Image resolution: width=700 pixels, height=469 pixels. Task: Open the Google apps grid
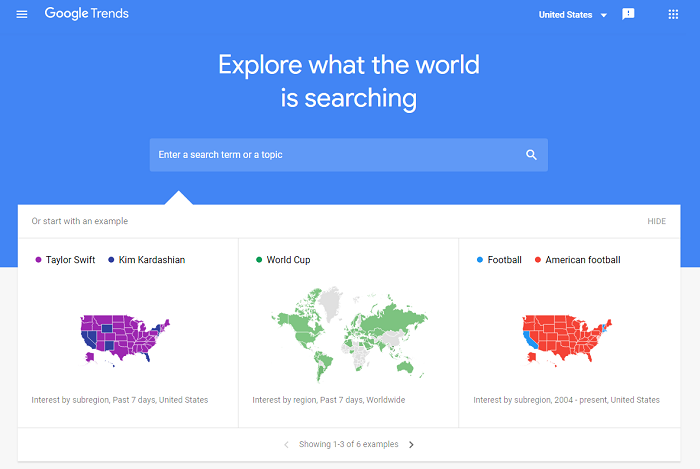coord(673,14)
